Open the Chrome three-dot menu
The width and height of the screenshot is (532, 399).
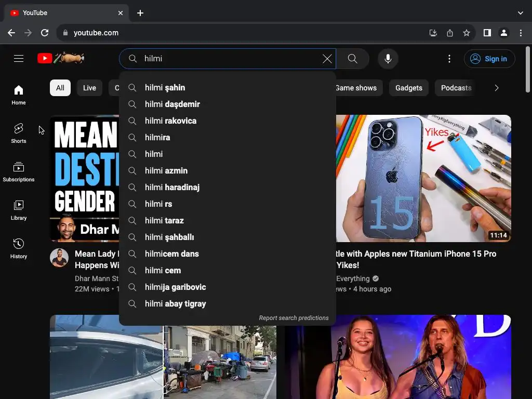coord(521,33)
